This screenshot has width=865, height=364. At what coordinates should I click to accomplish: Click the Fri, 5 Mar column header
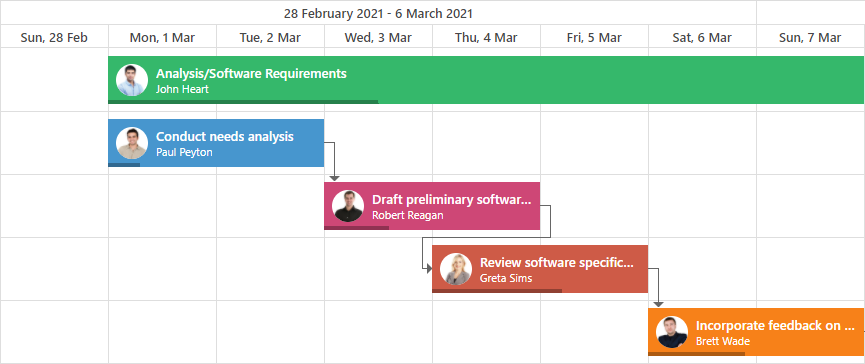pyautogui.click(x=594, y=38)
